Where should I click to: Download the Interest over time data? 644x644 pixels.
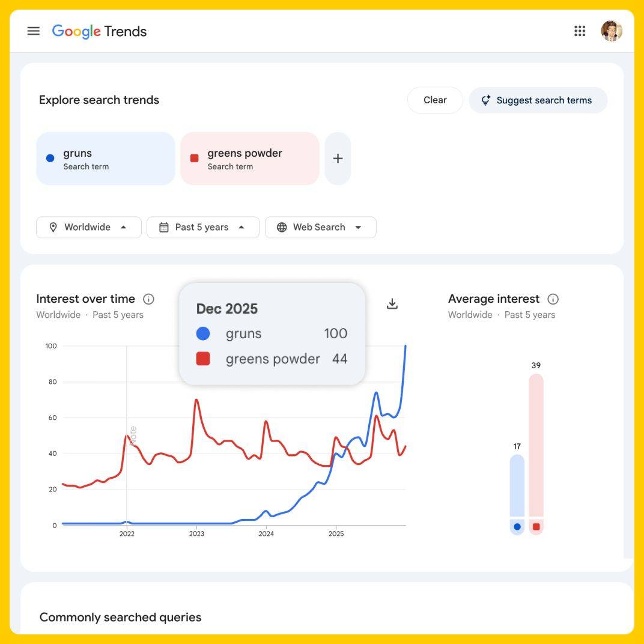(392, 304)
